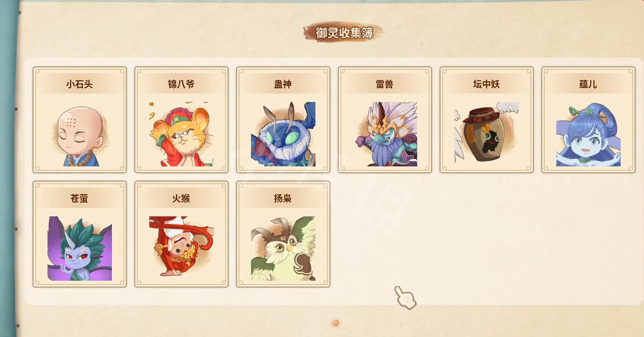644x337 pixels.
Task: Click the 火猴 card title text
Action: pyautogui.click(x=181, y=198)
